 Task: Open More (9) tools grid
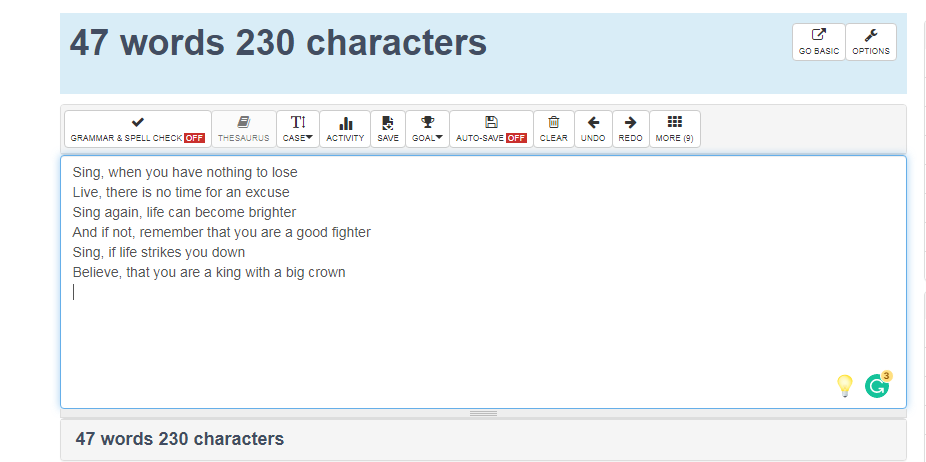point(674,129)
